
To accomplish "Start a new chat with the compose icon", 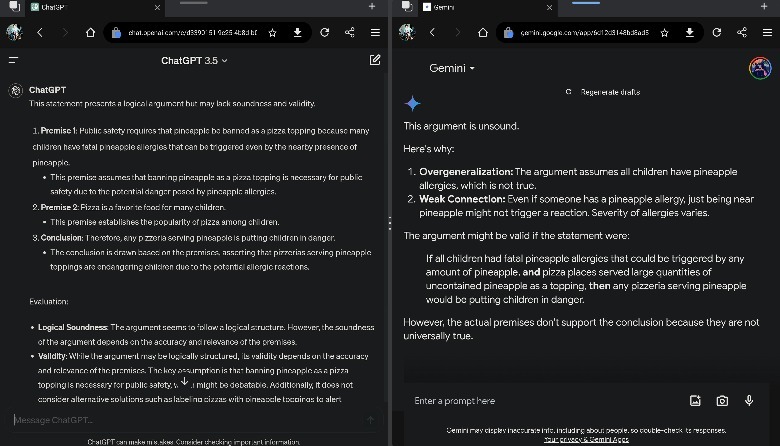I will (x=375, y=60).
